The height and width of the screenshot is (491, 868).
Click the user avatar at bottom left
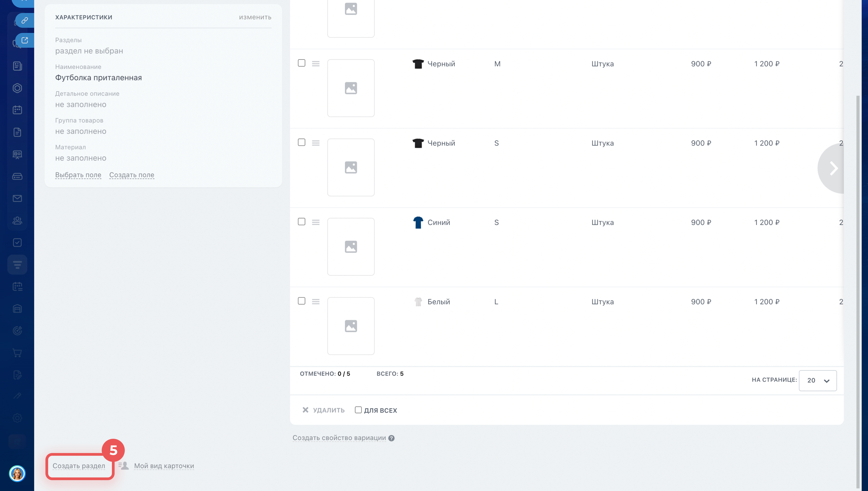pyautogui.click(x=17, y=473)
